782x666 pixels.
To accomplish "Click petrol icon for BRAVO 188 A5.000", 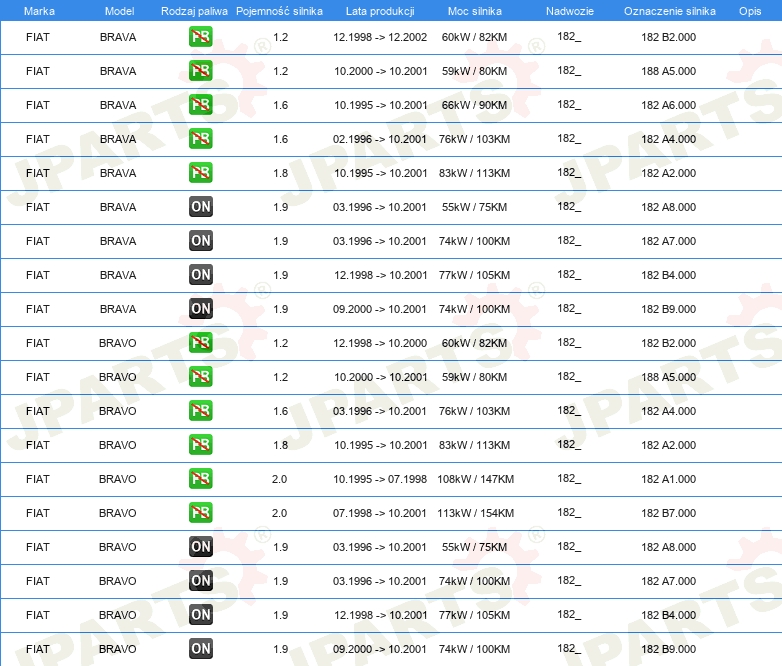I will tap(200, 376).
